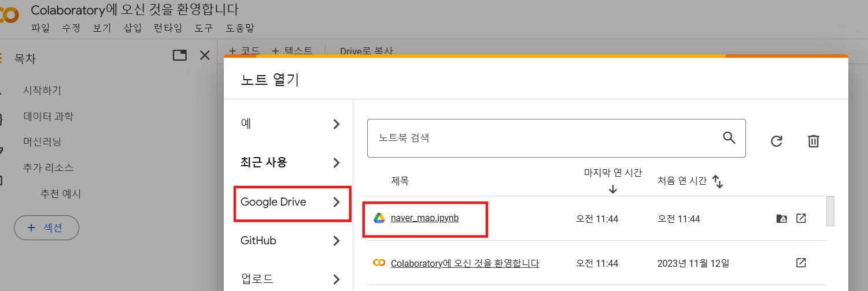This screenshot has width=868, height=291.
Task: Open the Colaboratory에 오신 것을 환영합니다 link
Action: click(x=465, y=263)
